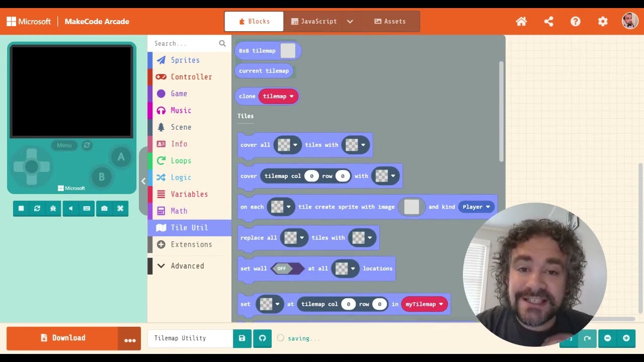The image size is (644, 362).
Task: Open the Help menu
Action: pos(576,21)
